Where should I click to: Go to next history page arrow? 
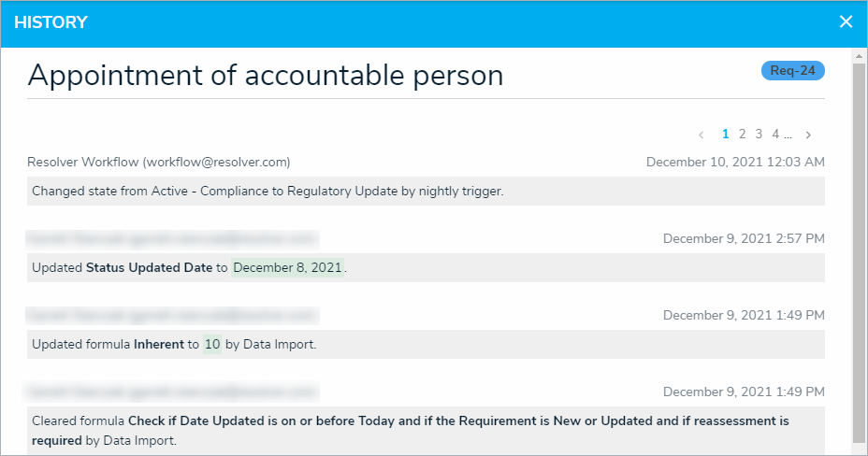pyautogui.click(x=808, y=135)
